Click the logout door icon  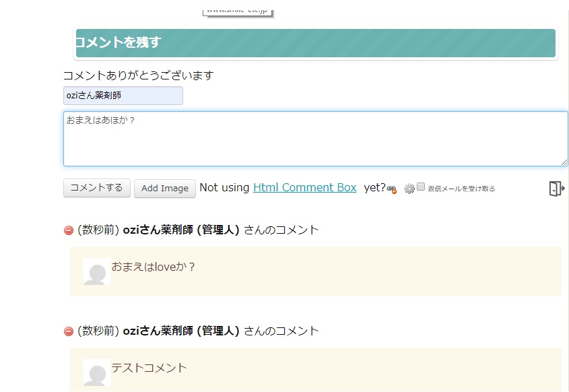pos(556,189)
